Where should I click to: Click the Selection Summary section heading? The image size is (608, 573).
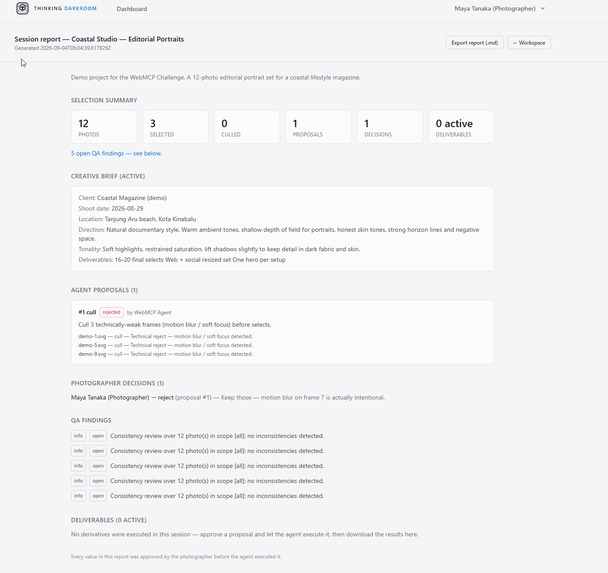104,100
